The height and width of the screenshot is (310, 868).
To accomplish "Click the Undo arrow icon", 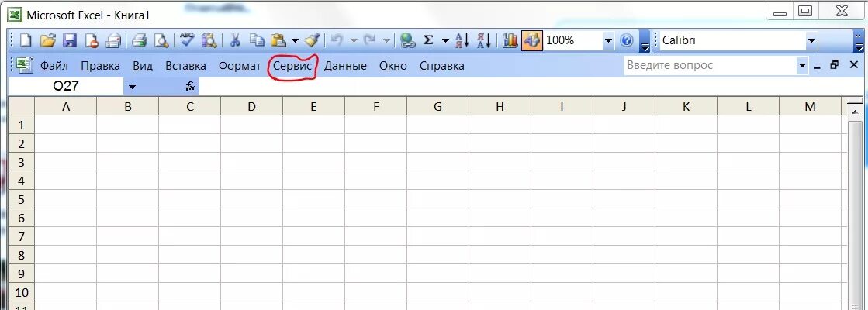I will pyautogui.click(x=337, y=40).
